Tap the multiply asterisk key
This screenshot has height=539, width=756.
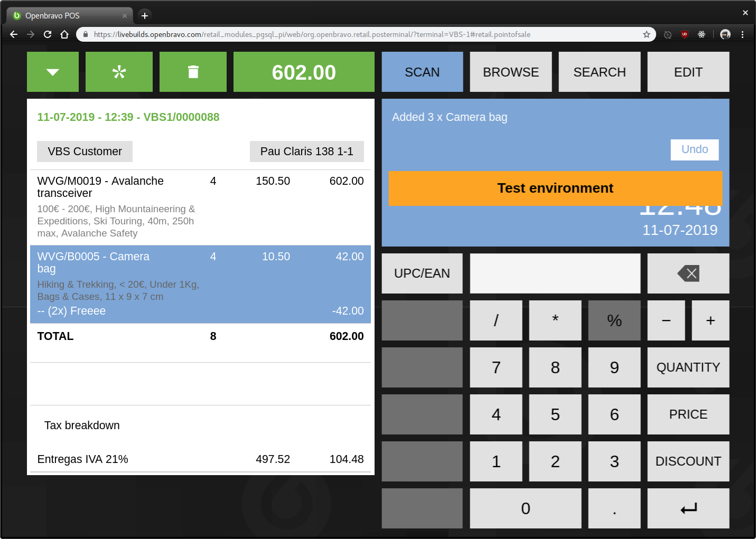click(555, 320)
